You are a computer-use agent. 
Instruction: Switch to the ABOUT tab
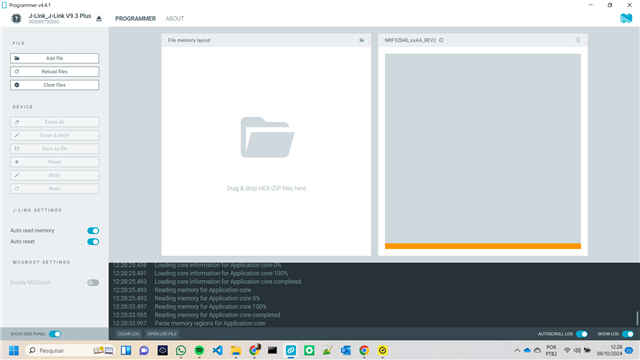tap(175, 18)
